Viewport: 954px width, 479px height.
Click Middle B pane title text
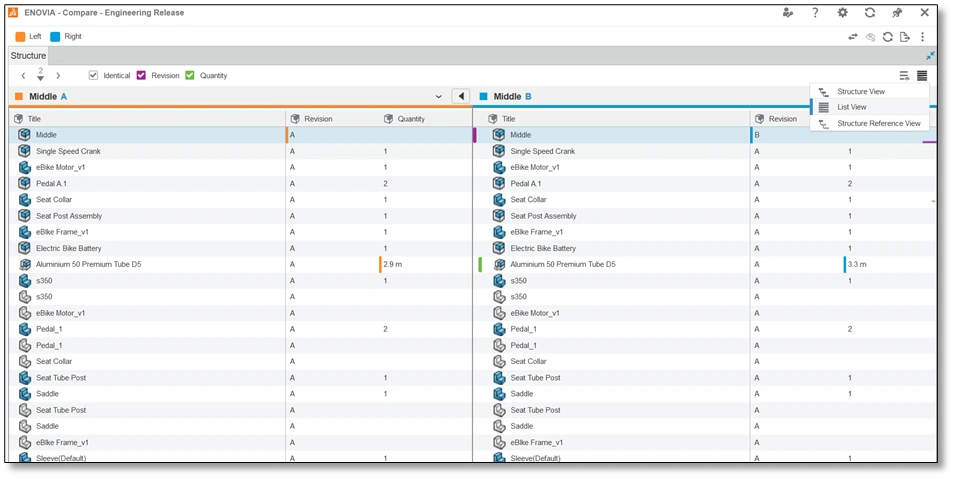coord(512,97)
